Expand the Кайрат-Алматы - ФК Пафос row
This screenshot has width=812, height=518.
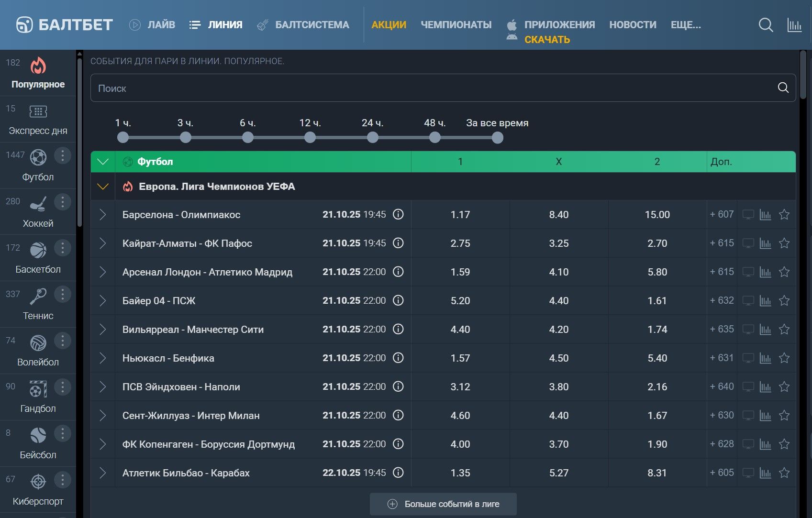point(103,243)
